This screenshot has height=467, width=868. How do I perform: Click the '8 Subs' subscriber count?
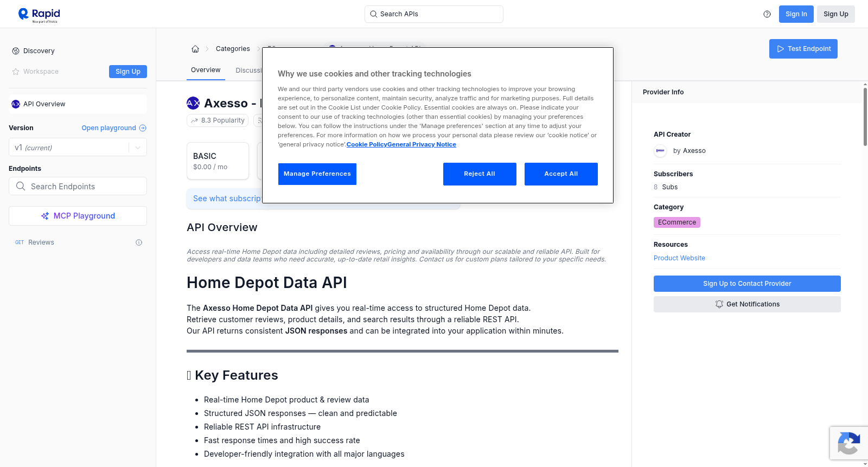(x=666, y=187)
